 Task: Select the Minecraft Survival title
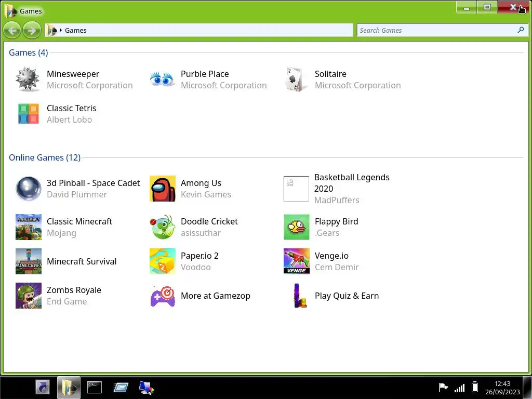coord(82,261)
